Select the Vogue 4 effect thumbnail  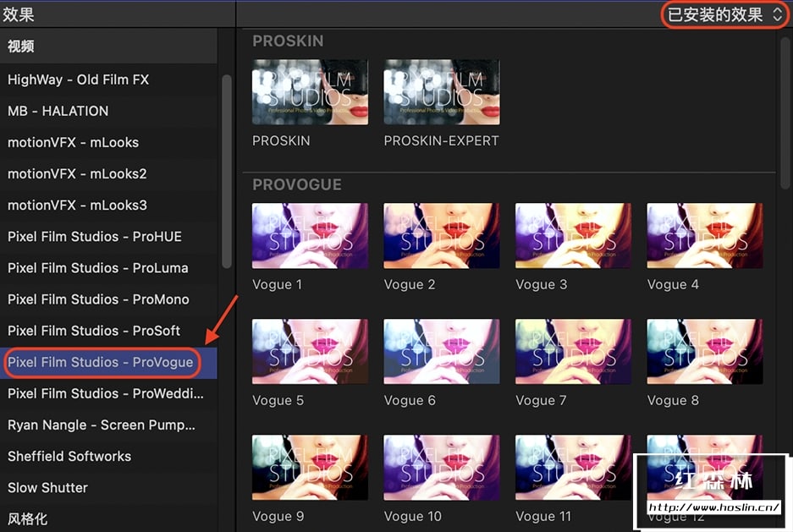(704, 235)
